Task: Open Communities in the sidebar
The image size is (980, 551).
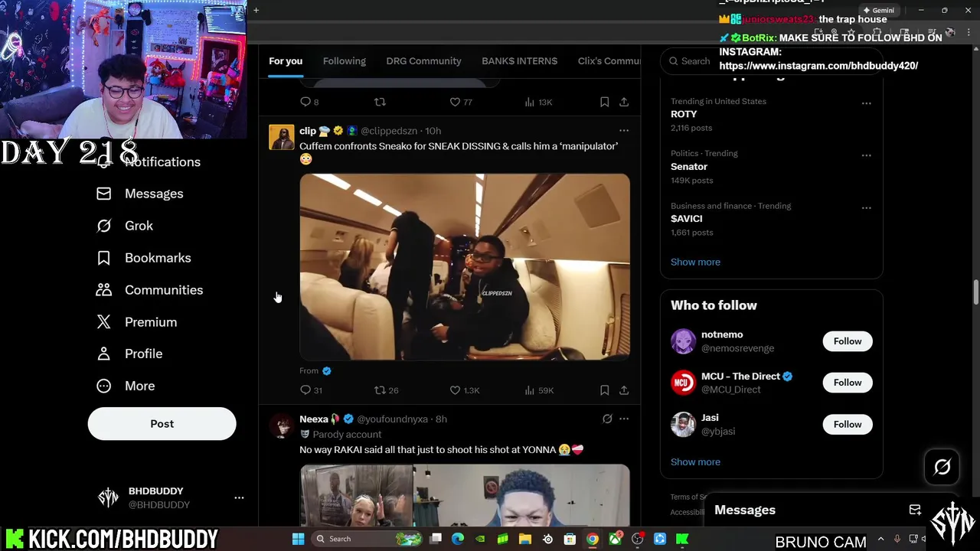Action: point(149,290)
